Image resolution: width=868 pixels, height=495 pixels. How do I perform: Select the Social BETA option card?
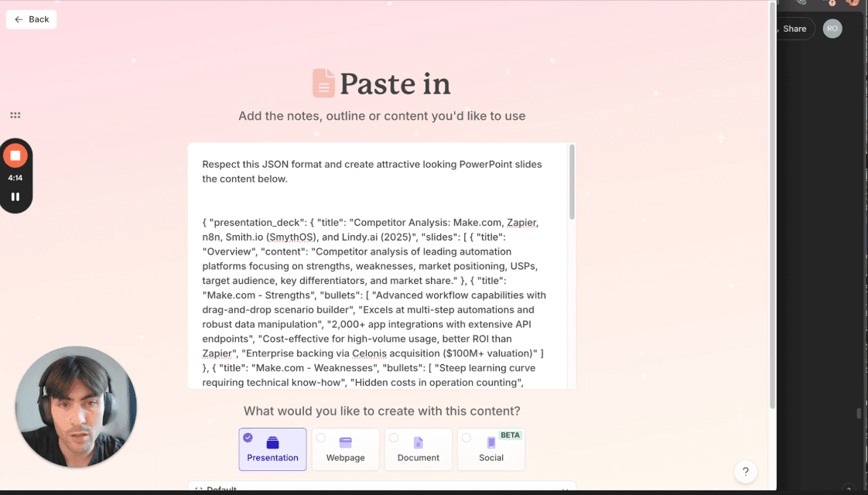[x=491, y=449]
